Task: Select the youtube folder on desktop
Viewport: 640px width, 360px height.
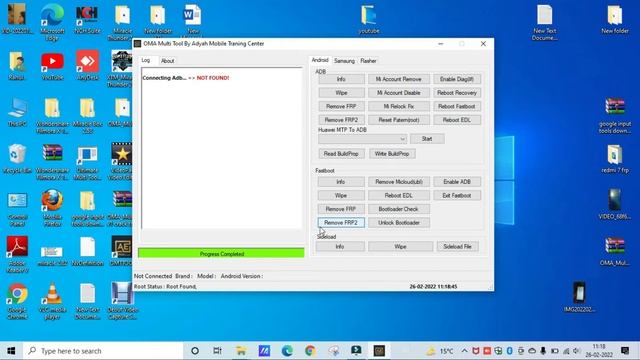Action: coord(369,19)
